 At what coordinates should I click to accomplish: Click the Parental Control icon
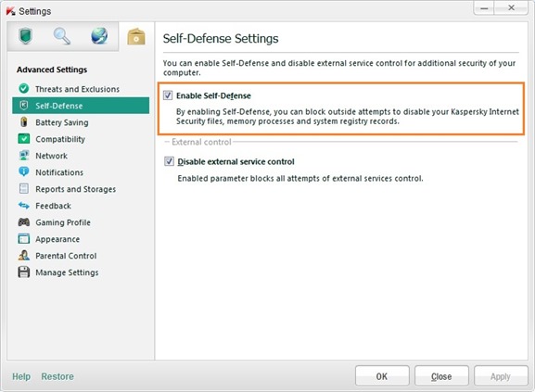(23, 256)
